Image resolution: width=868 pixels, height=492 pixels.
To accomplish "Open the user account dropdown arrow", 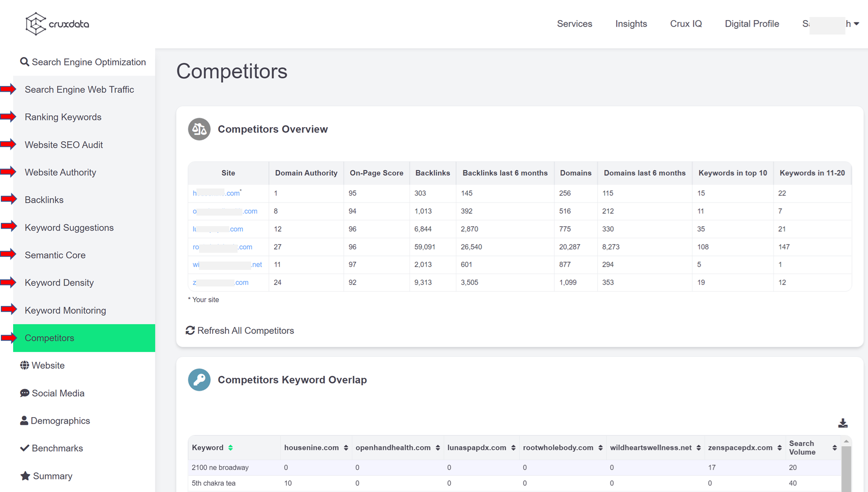I will coord(857,24).
